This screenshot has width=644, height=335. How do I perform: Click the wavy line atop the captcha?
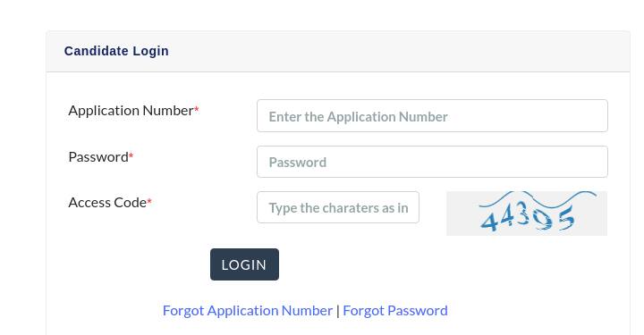coord(538,199)
